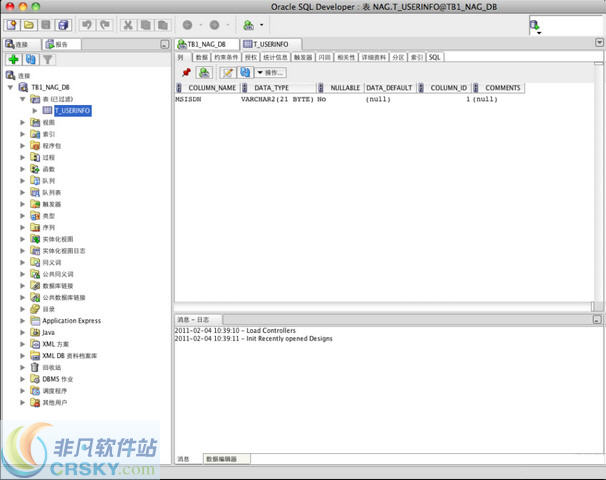The width and height of the screenshot is (606, 480).
Task: Click the DATA_DEFAULT column header
Action: pos(392,88)
